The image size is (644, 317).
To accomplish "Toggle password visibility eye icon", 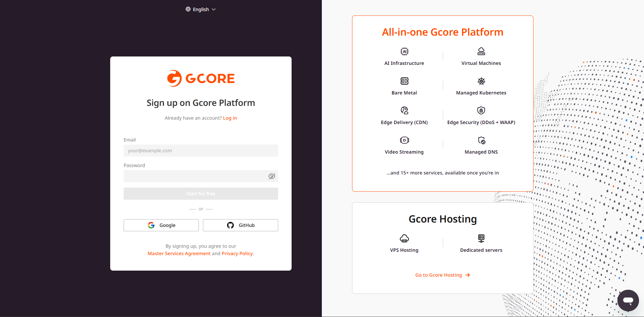I will (272, 176).
